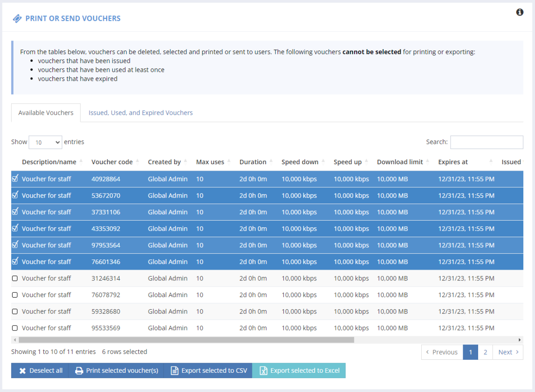Click the Deselect all X icon
The width and height of the screenshot is (535, 392).
[x=23, y=371]
